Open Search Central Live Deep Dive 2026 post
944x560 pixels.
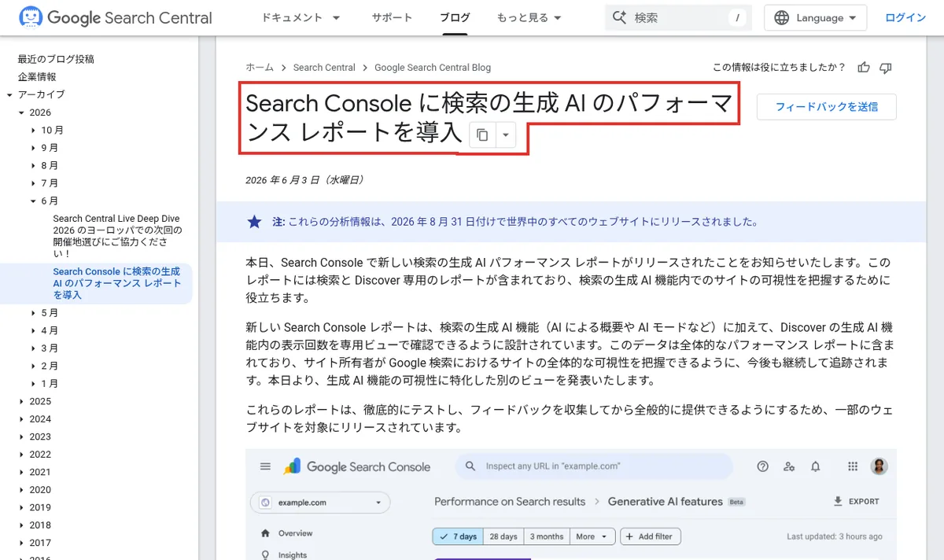(x=118, y=237)
